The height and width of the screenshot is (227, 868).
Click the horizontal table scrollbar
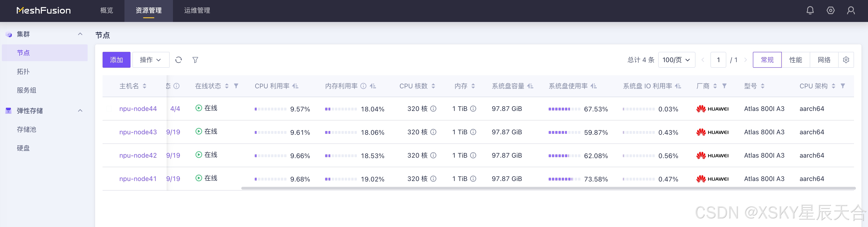pos(548,188)
